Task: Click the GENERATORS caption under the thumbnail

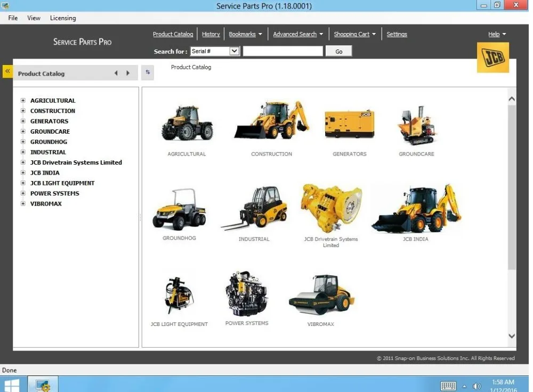Action: pyautogui.click(x=350, y=154)
